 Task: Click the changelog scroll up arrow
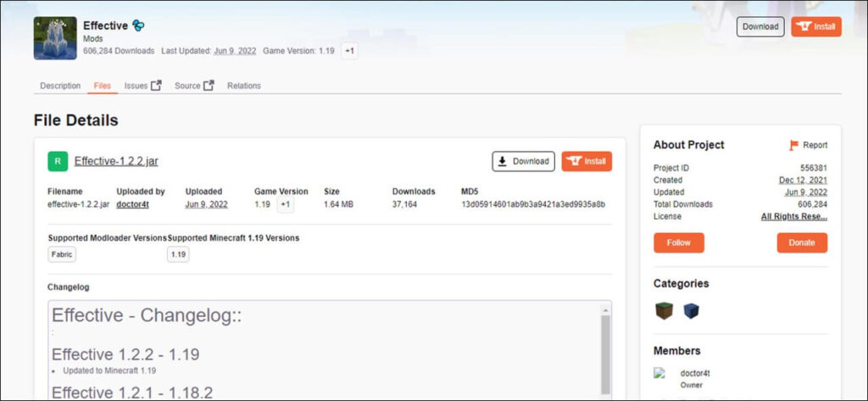coord(605,309)
